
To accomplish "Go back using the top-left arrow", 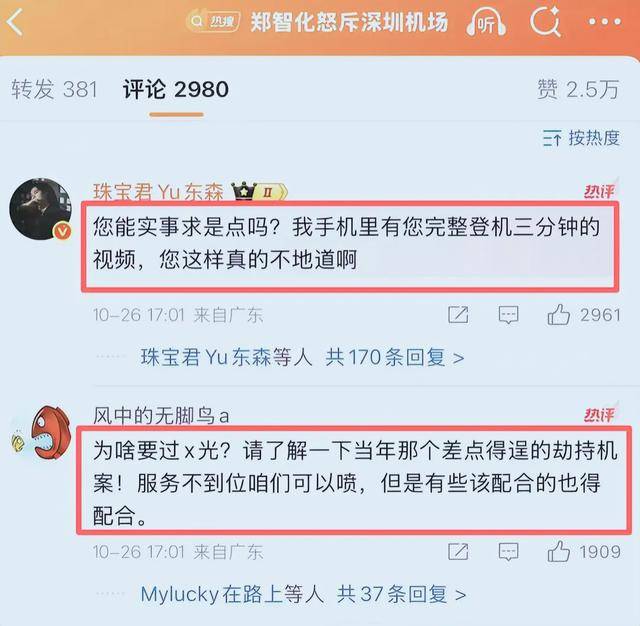I will pos(15,22).
